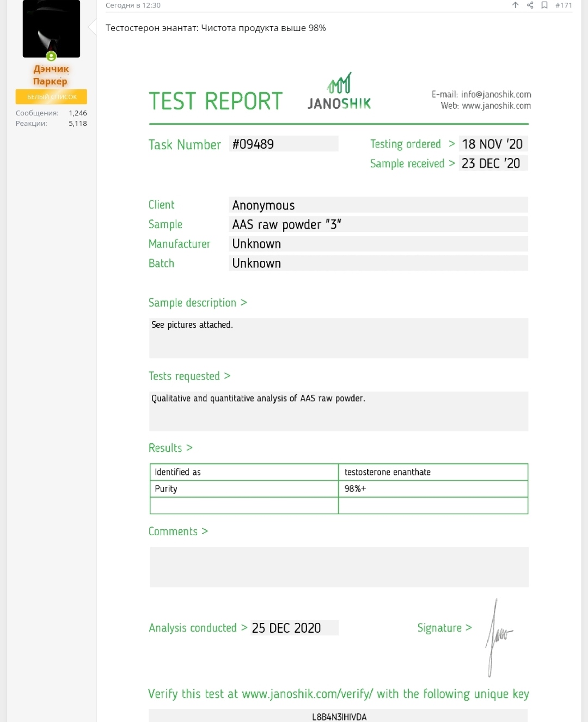
Task: Click the www.janoshik.com web address
Action: [x=496, y=106]
